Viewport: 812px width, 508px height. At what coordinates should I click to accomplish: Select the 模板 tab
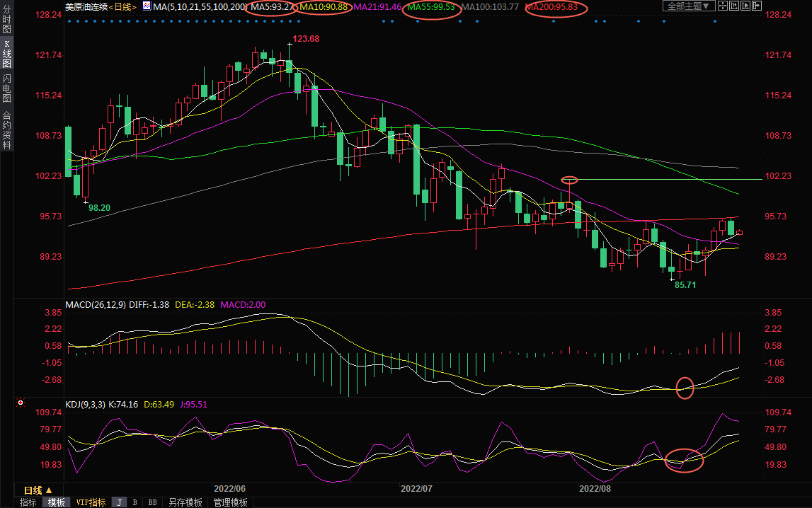[56, 502]
